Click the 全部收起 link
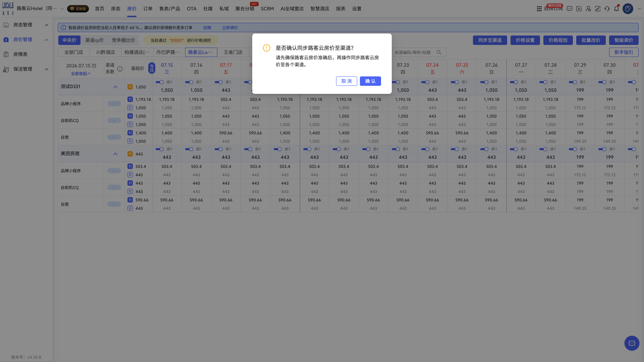Viewport: 644px width, 362px height. click(x=81, y=73)
